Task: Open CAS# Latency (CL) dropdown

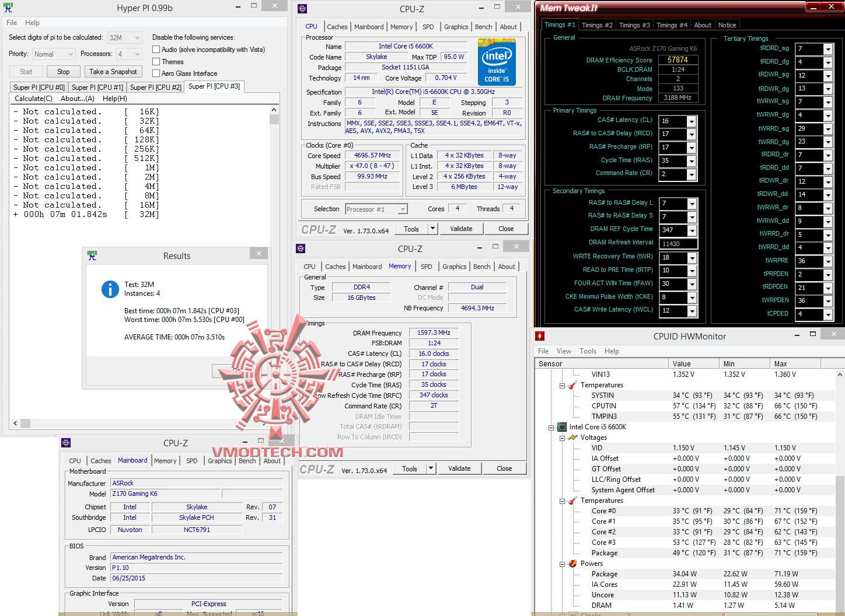Action: coord(692,121)
